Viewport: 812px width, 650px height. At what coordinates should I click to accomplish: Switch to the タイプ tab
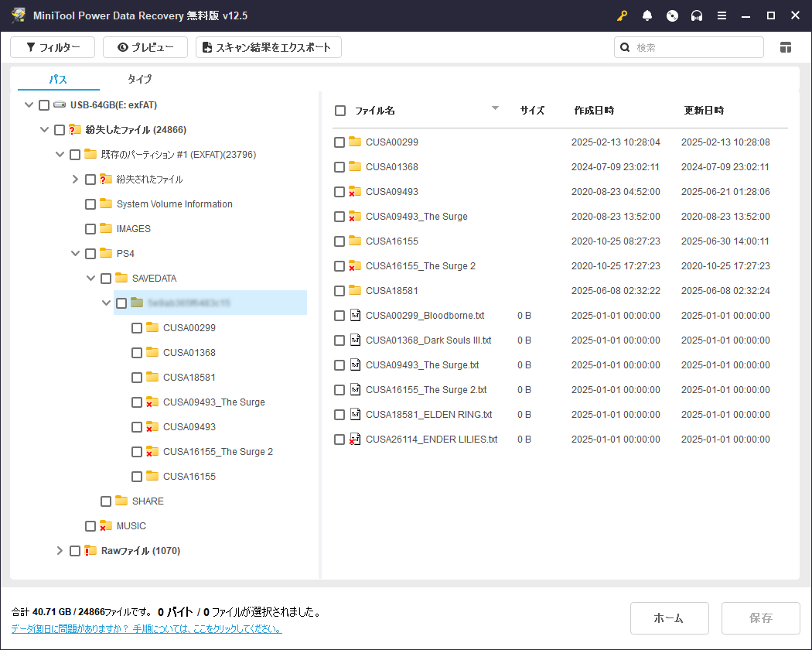click(140, 79)
